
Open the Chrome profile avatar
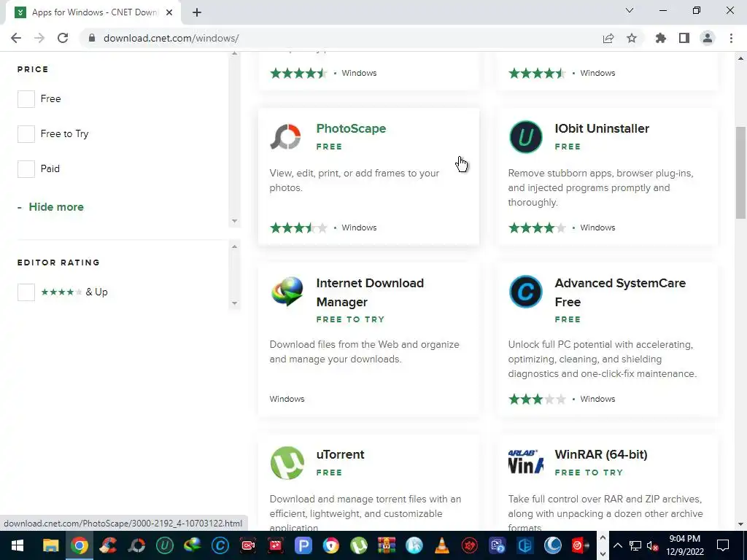point(708,38)
